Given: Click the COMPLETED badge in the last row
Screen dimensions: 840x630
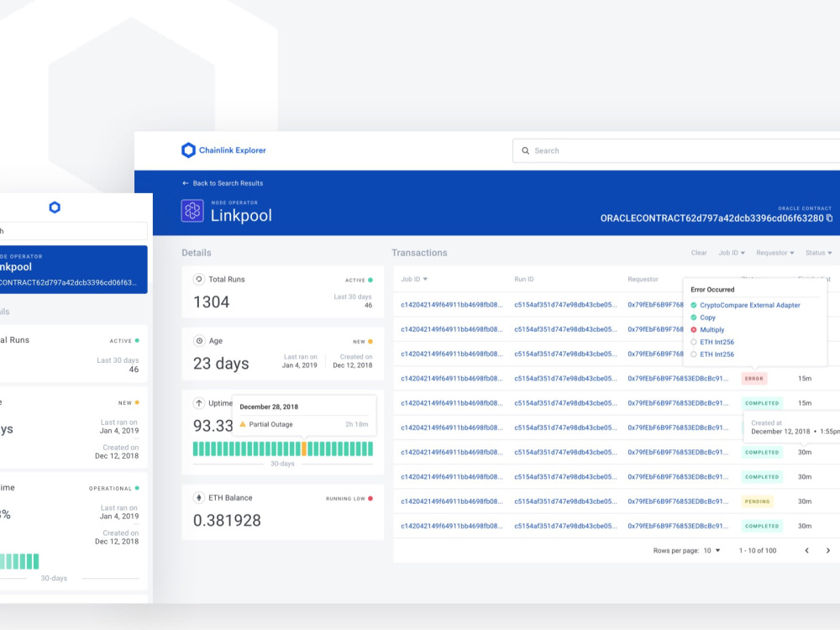Looking at the screenshot, I should tap(762, 526).
